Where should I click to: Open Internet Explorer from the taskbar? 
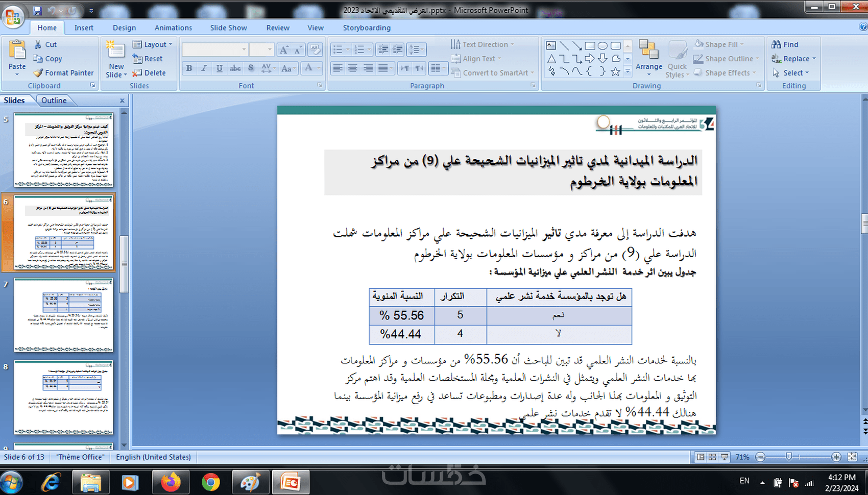click(51, 482)
